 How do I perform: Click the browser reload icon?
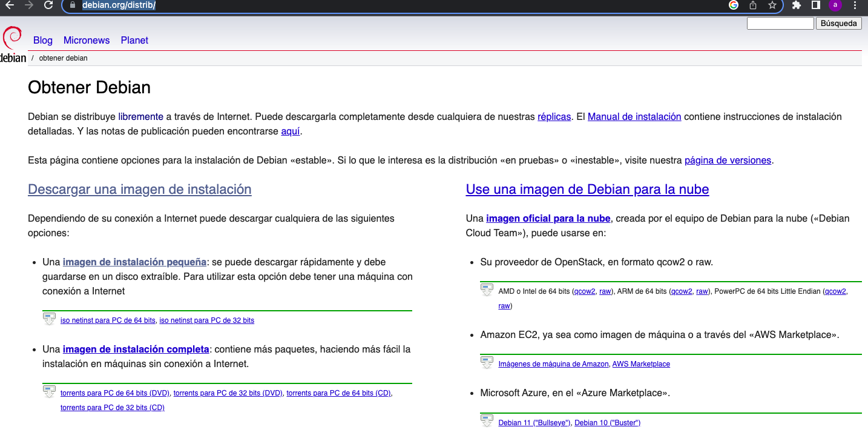48,5
